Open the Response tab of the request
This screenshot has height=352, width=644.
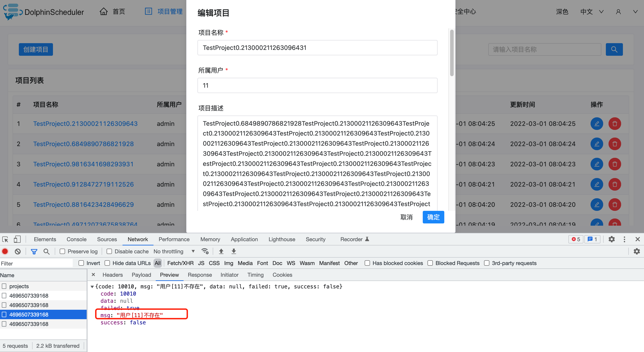pos(200,275)
